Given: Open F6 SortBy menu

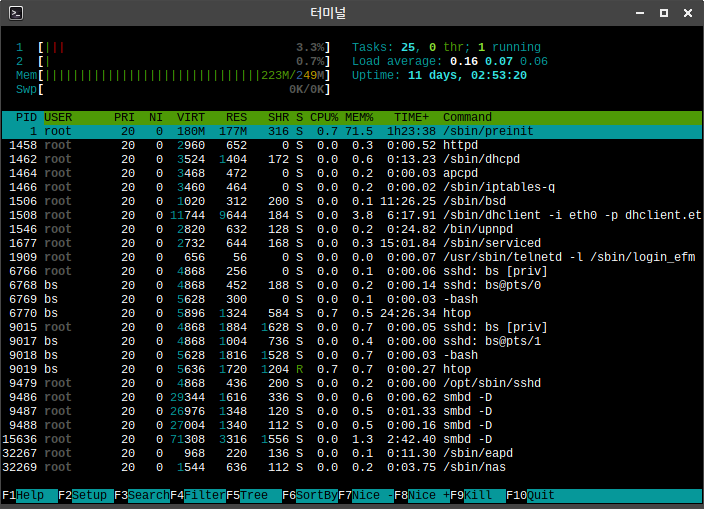Looking at the screenshot, I should 310,495.
